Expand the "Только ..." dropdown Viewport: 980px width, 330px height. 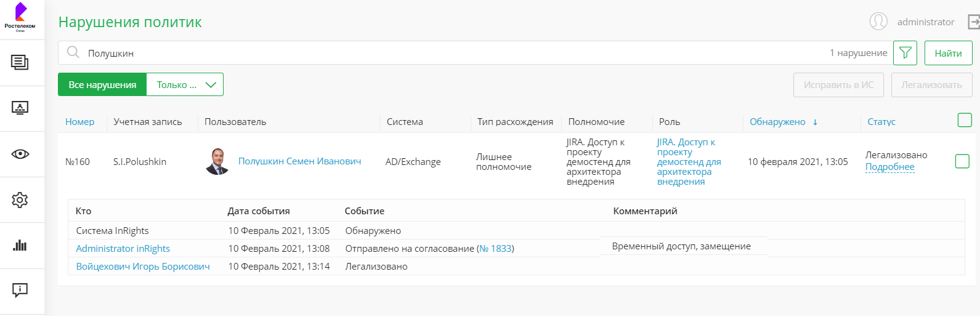tap(185, 85)
